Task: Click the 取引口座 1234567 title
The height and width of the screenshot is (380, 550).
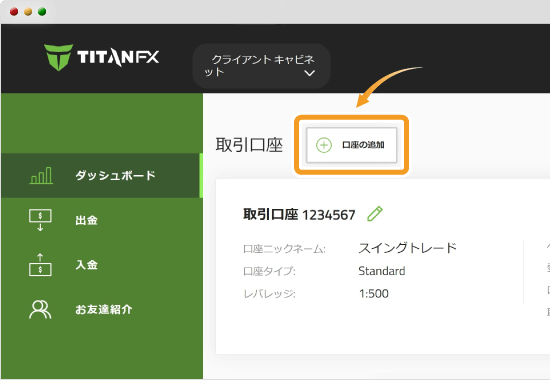Action: pyautogui.click(x=299, y=214)
